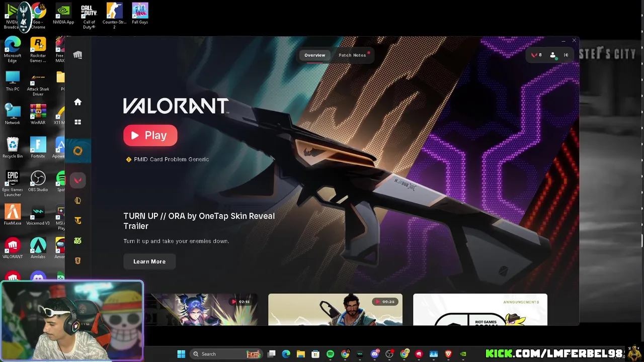Open Discord from the taskbar

coord(375,354)
